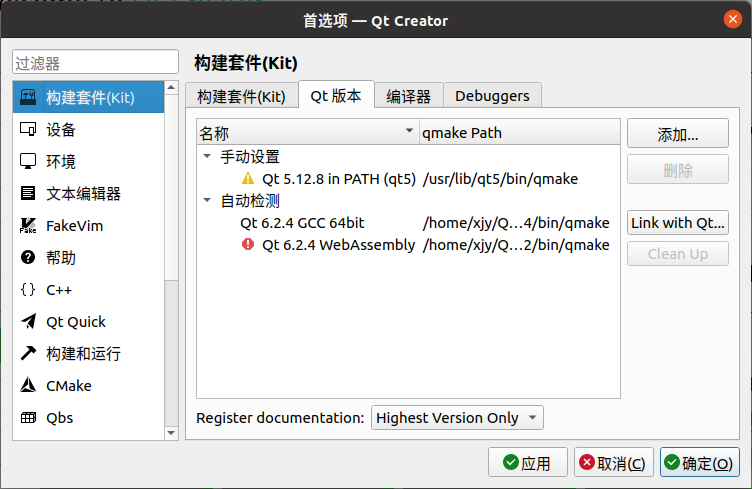
Task: Click the /usr/lib/qt5/bin/qmake path cell
Action: (500, 179)
